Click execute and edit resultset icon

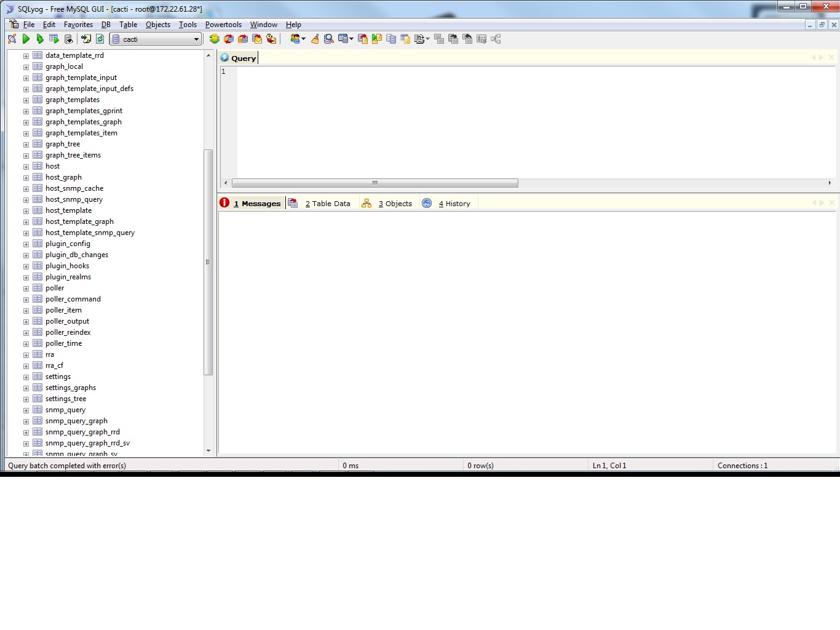(x=54, y=39)
